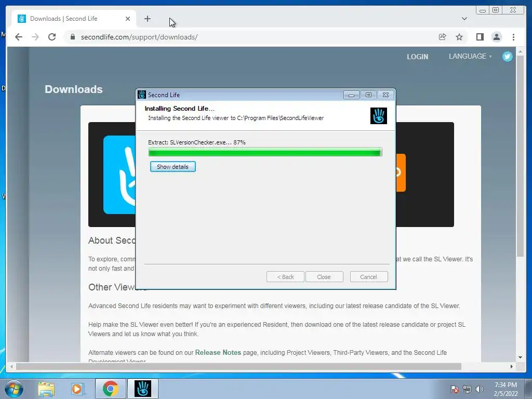Open the share page icon
The width and height of the screenshot is (532, 399).
pos(443,37)
